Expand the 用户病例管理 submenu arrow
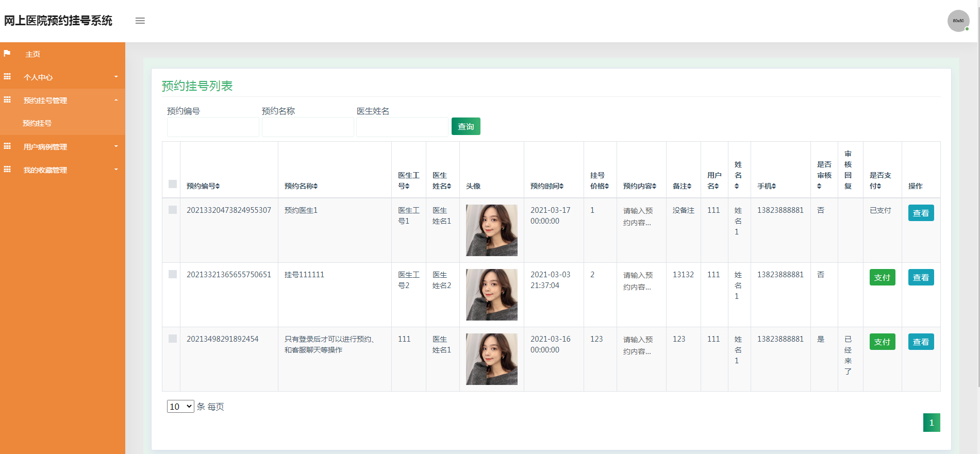980x454 pixels. click(x=116, y=146)
